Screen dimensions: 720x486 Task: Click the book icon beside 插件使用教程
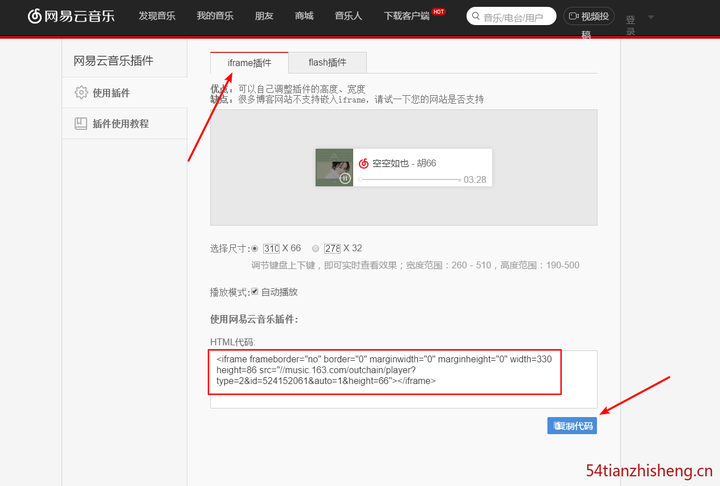(x=81, y=124)
